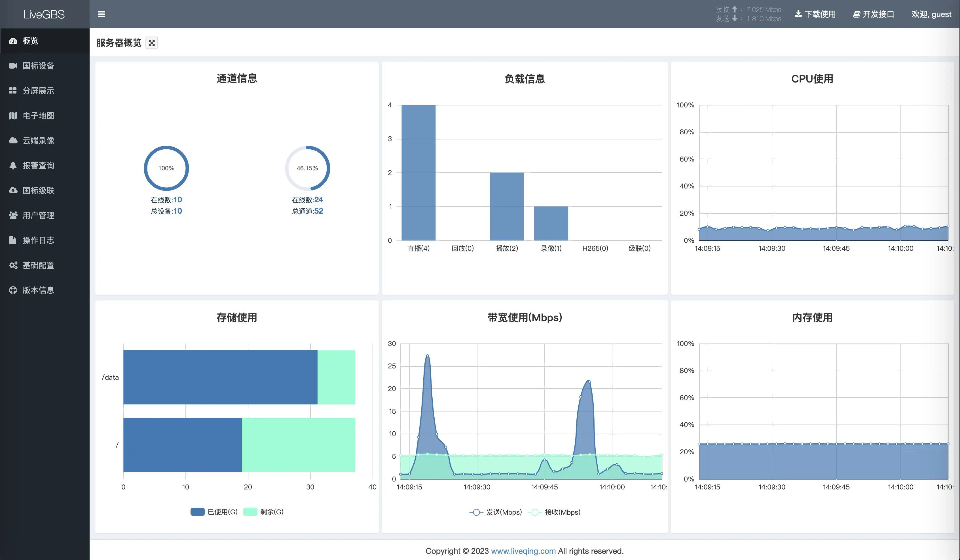The image size is (960, 560).
Task: Open 电子地图 map icon entry
Action: tap(13, 116)
